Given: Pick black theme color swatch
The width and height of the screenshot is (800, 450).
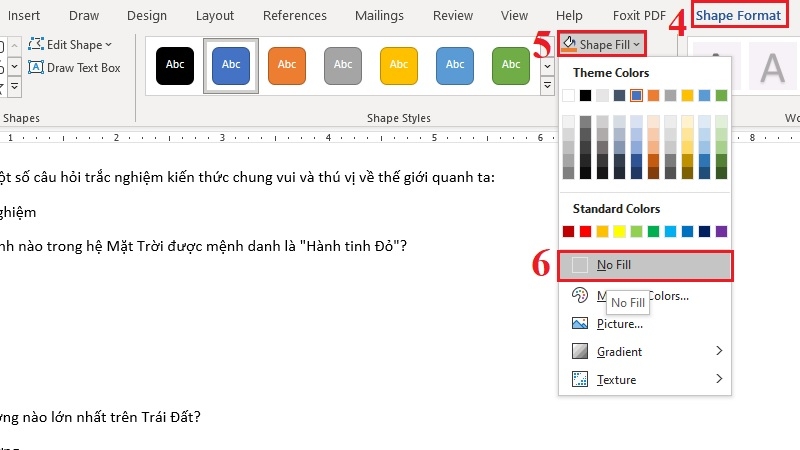Looking at the screenshot, I should [x=585, y=95].
